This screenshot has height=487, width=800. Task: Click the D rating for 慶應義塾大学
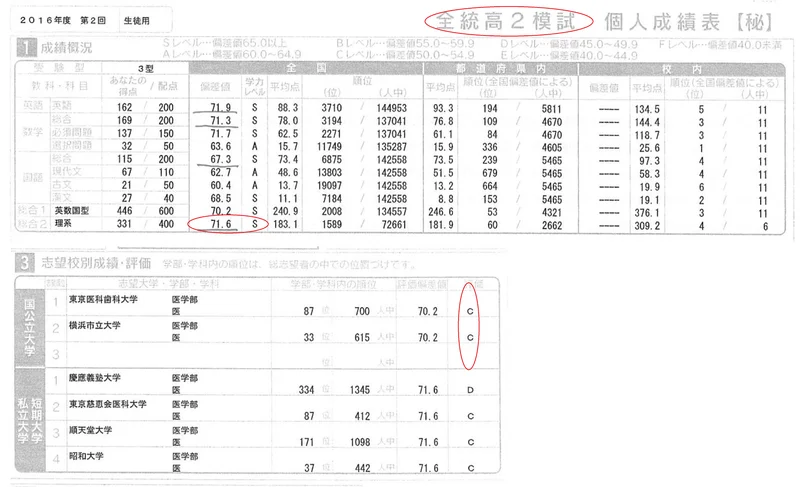[x=470, y=387]
